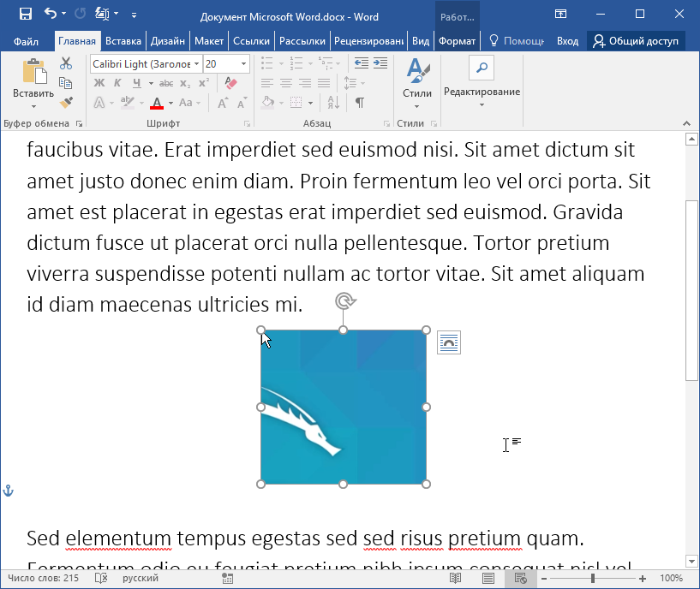Apply text highlight color
700x589 pixels.
(x=127, y=103)
